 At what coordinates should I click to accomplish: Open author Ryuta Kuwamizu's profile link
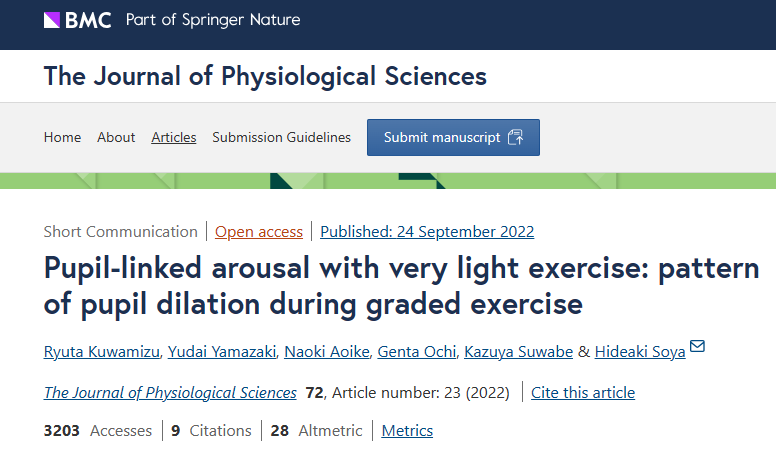click(x=98, y=351)
